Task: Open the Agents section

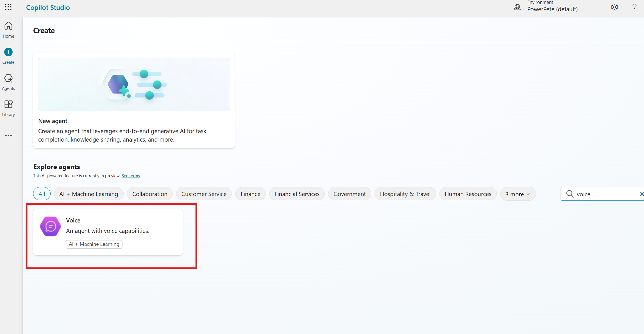Action: [8, 82]
